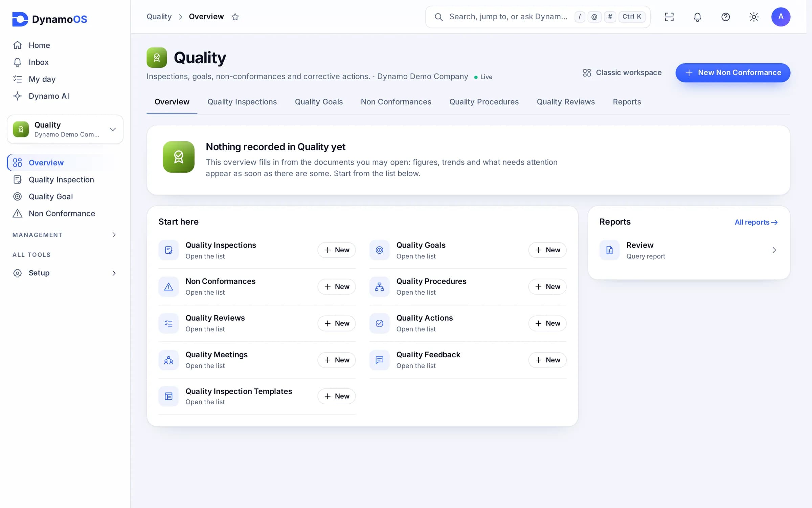Favorite this page with the star icon

coord(235,17)
